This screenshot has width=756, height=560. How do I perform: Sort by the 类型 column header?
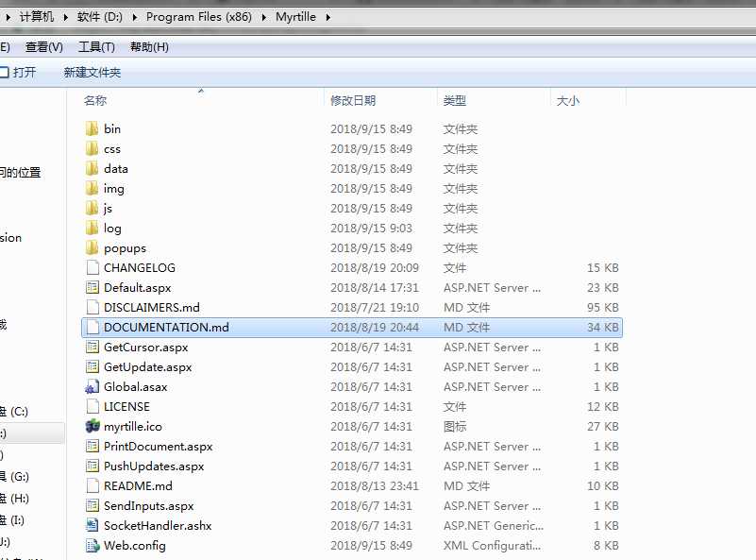455,100
